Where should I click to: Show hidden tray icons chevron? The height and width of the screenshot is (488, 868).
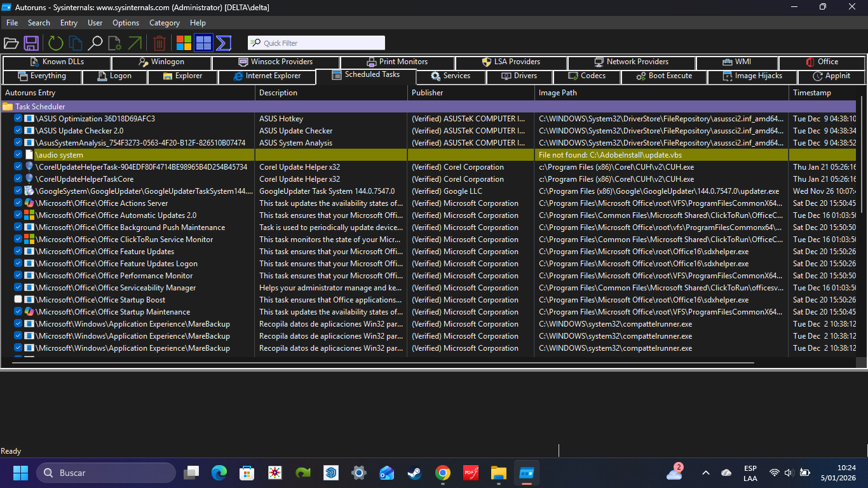[x=706, y=473]
